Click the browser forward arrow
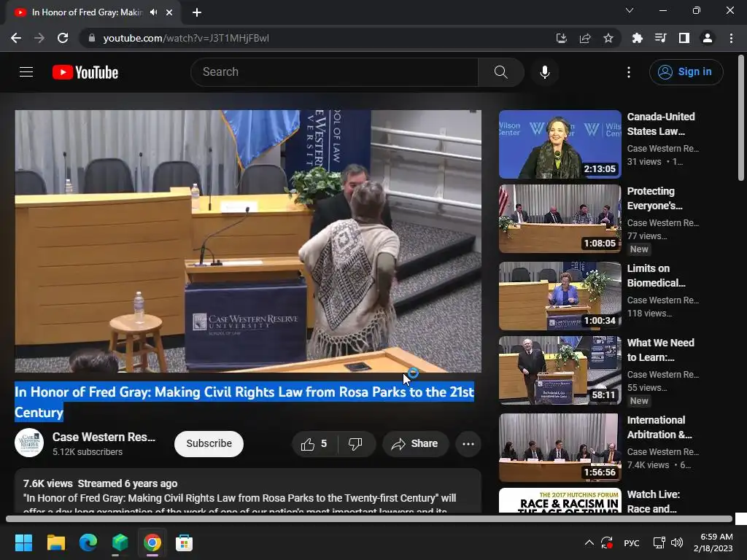This screenshot has width=747, height=560. 39,38
